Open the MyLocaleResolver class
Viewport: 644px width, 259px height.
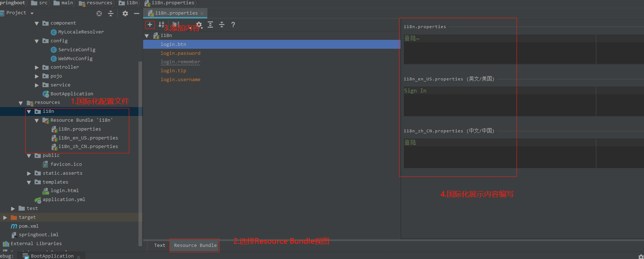pos(77,32)
